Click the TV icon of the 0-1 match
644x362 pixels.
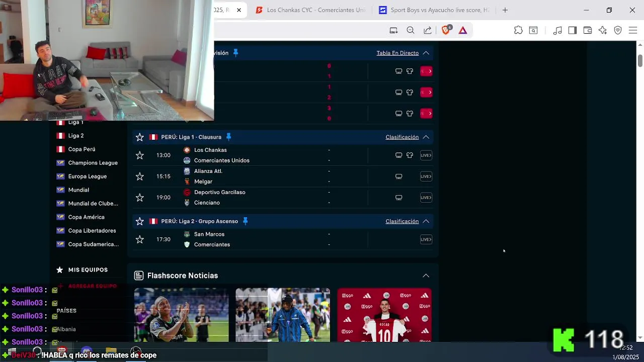pyautogui.click(x=398, y=71)
